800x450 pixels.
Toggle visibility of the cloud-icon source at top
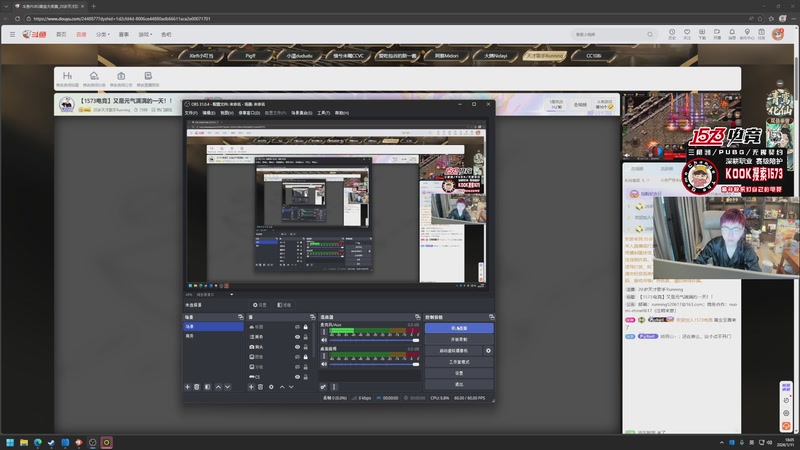point(297,327)
